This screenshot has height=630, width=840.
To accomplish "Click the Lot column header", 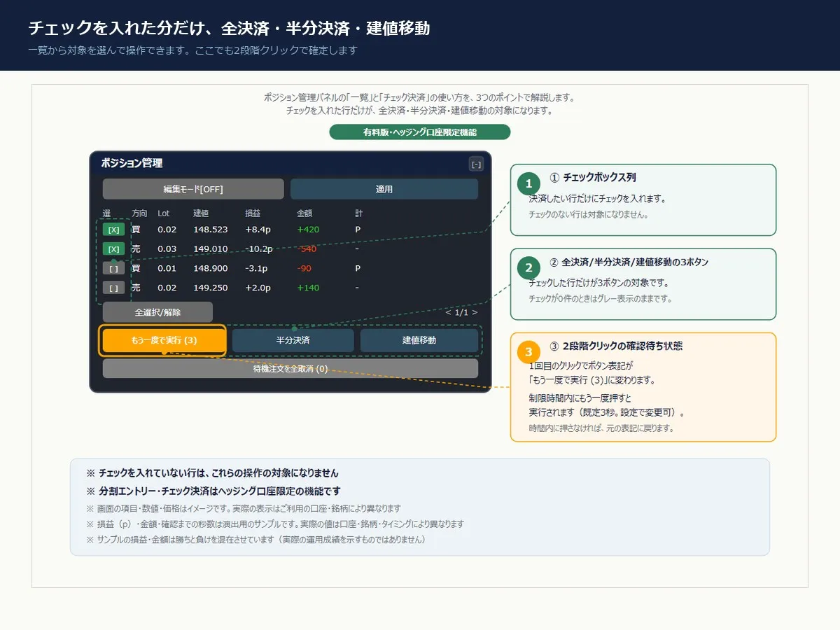I will (163, 213).
